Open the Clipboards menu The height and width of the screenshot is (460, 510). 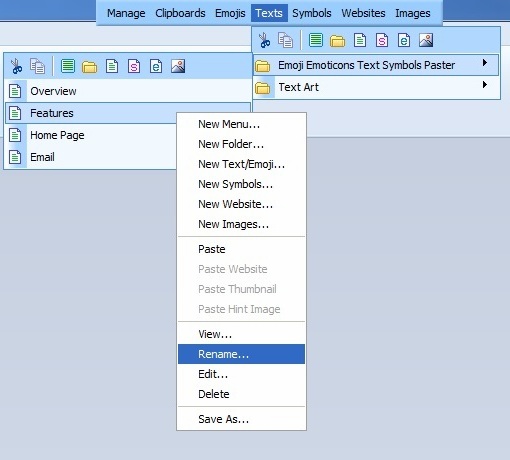point(180,13)
